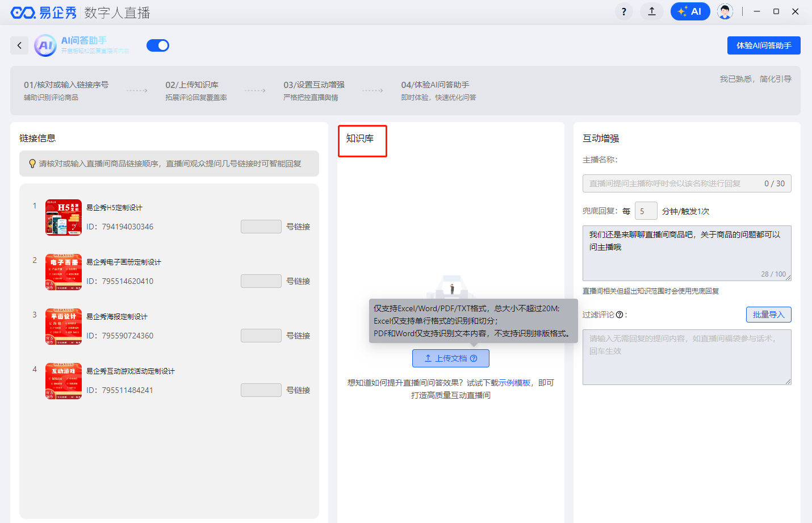Click link number field for 易企秀电子画册定制设计
The height and width of the screenshot is (523, 812).
261,281
